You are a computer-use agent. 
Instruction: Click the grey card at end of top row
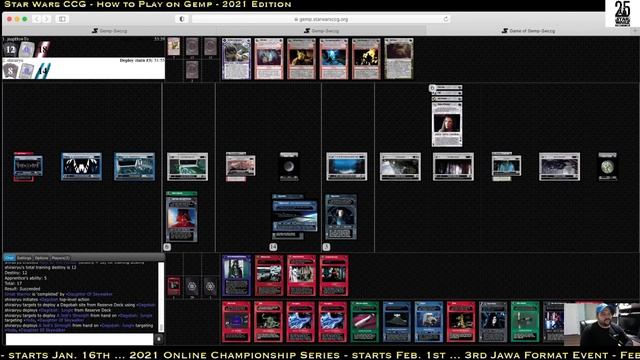pyautogui.click(x=399, y=59)
